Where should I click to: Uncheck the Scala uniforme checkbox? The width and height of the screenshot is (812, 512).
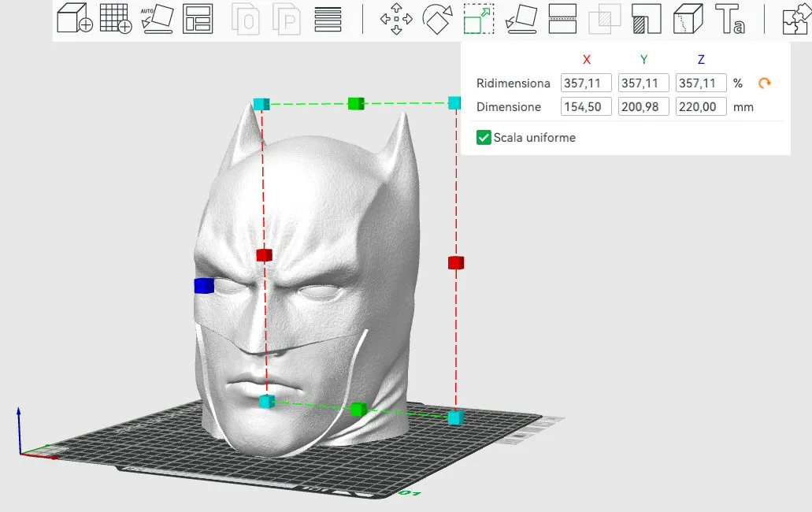tap(484, 137)
